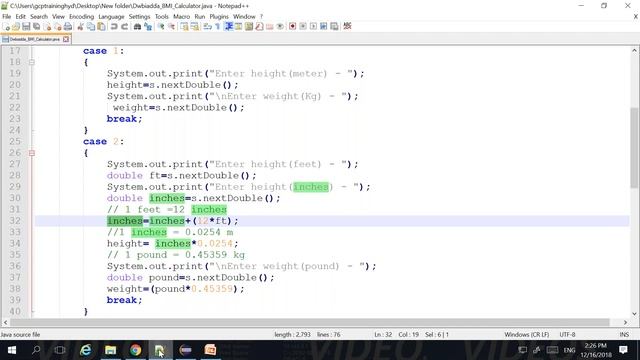The image size is (640, 360).
Task: Click Run Macro Multiple Times icon
Action: tap(323, 27)
